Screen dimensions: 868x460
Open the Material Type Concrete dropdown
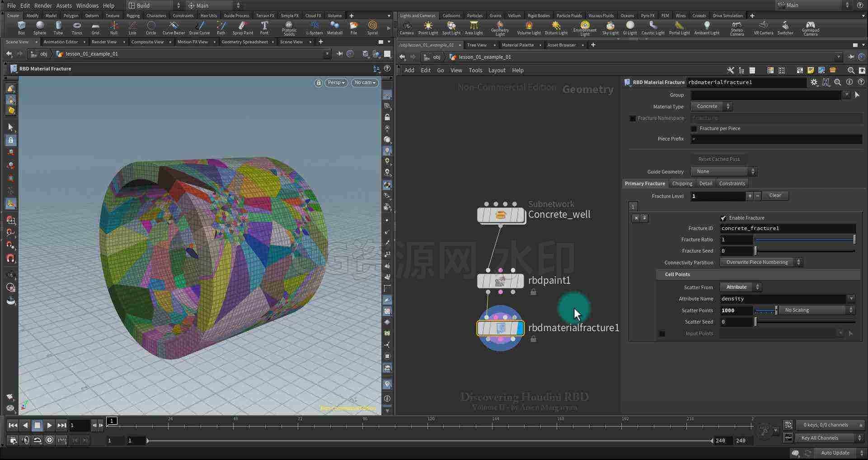(x=711, y=107)
